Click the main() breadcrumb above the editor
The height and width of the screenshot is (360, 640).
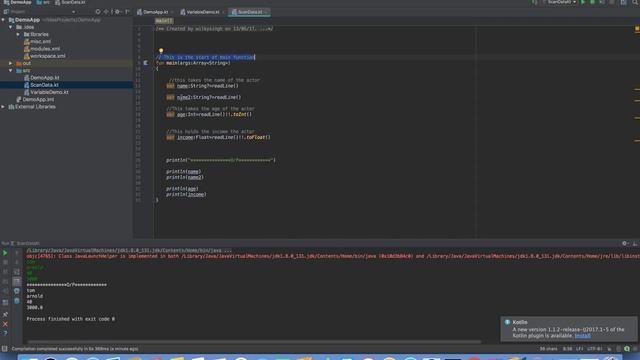[x=164, y=21]
